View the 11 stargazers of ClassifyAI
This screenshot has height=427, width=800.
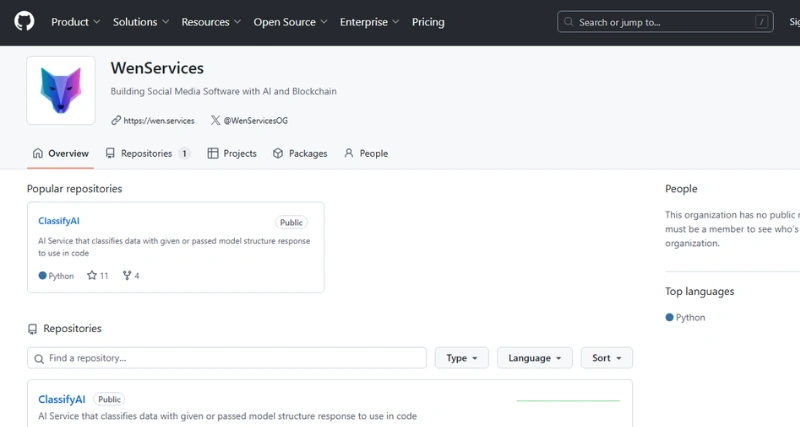click(x=97, y=275)
